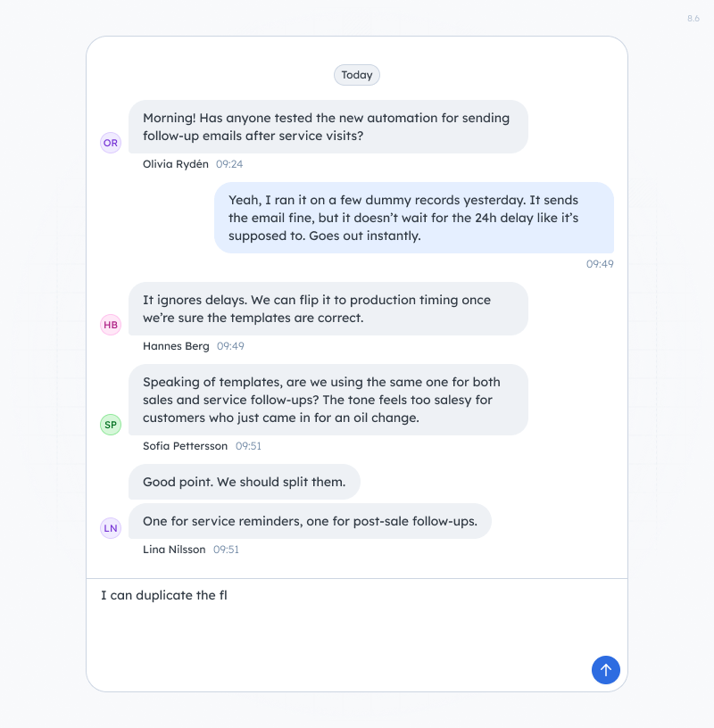Viewport: 714px width, 728px height.
Task: Click the blue send message arrow
Action: [x=606, y=670]
